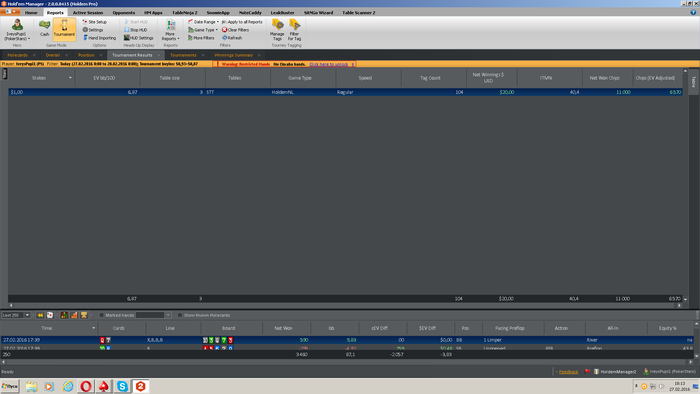
Task: Click the Feedback link
Action: 568,372
